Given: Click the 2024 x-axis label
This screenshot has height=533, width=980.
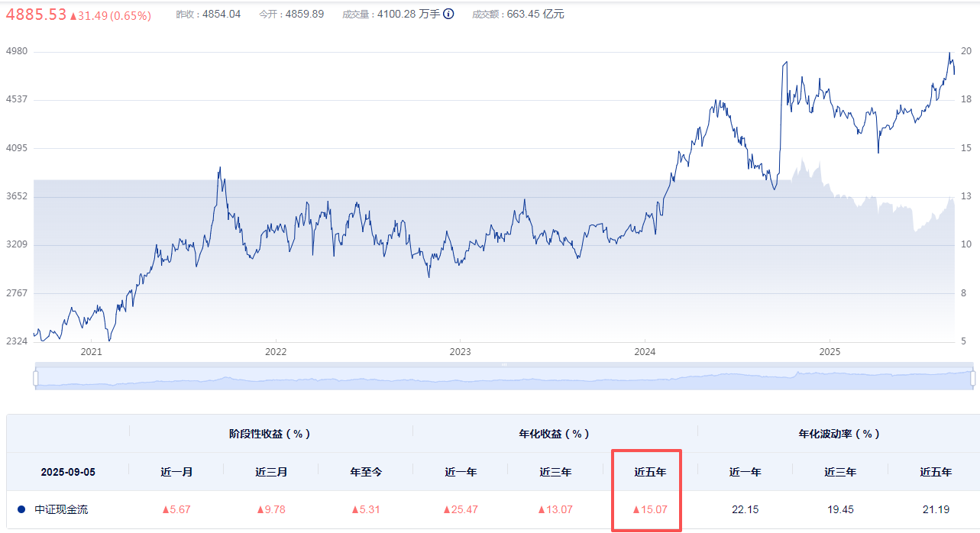Looking at the screenshot, I should [645, 352].
